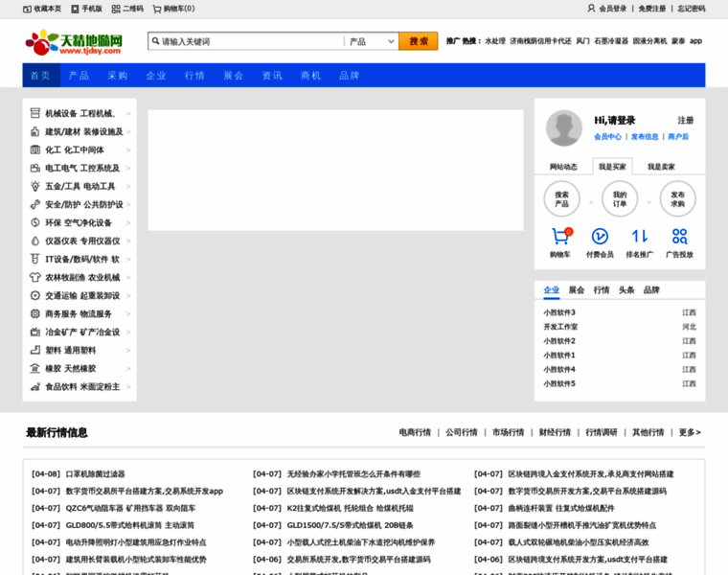
Task: Select the 展会 tab in company list
Action: coord(577,290)
